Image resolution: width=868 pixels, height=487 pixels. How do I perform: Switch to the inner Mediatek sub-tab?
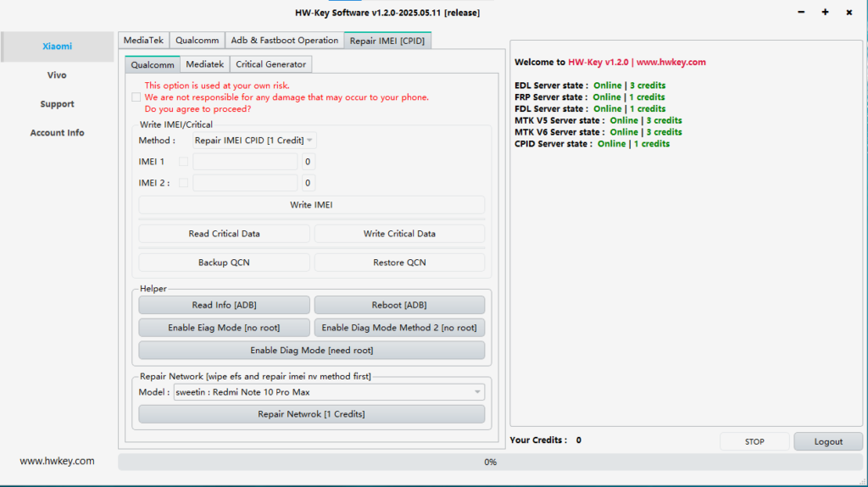point(205,64)
